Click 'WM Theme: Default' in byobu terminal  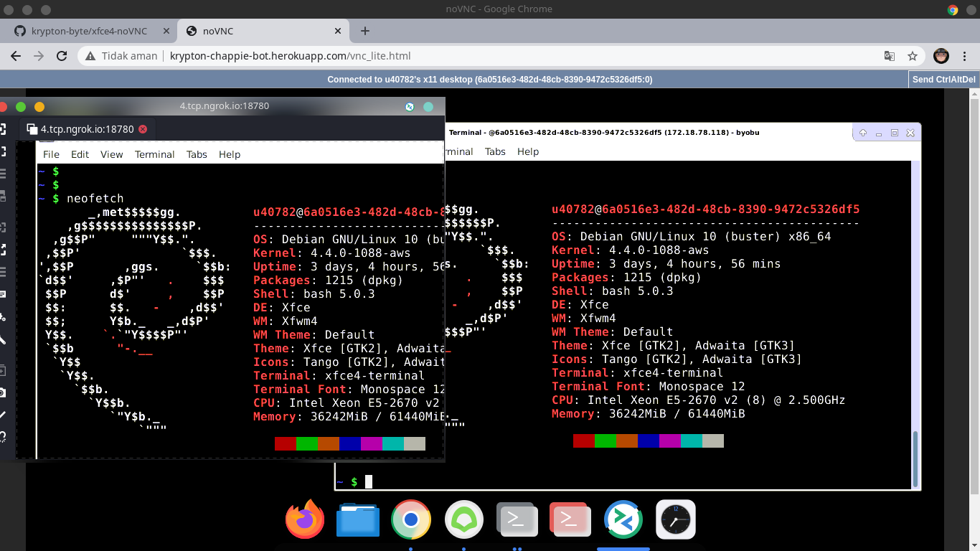click(612, 332)
